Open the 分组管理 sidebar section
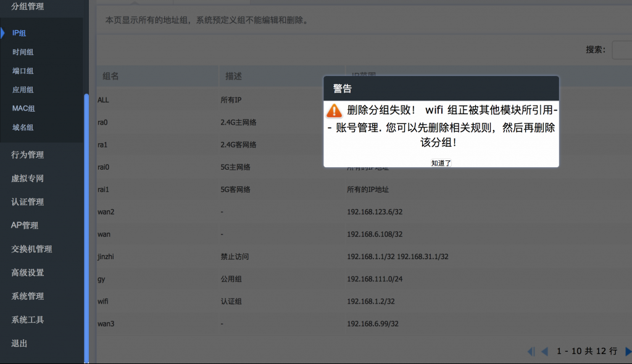The image size is (632, 364). coord(27,6)
